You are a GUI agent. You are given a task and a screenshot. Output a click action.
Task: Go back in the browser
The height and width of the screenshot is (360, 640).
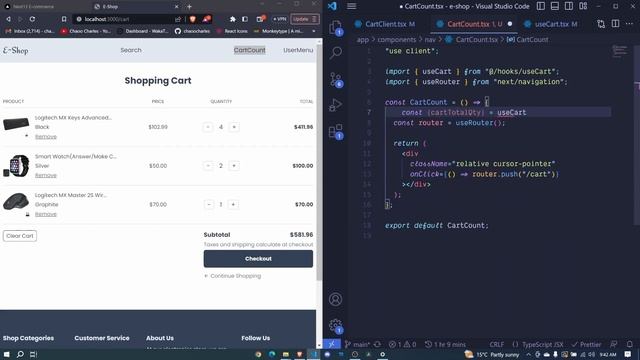click(8, 19)
